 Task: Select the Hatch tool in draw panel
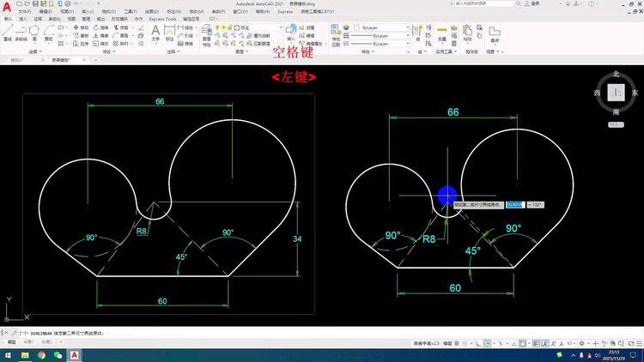[x=61, y=43]
